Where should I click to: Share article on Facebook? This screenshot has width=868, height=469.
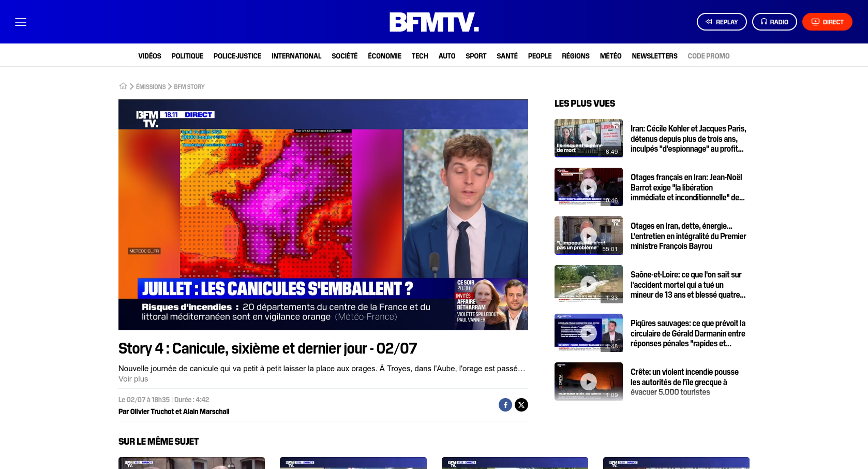coord(505,405)
